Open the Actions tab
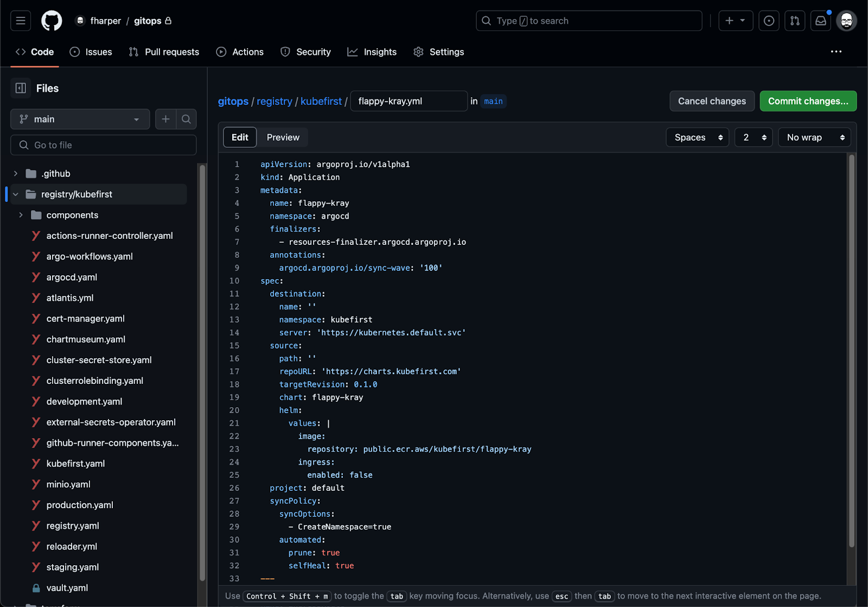 pos(240,52)
